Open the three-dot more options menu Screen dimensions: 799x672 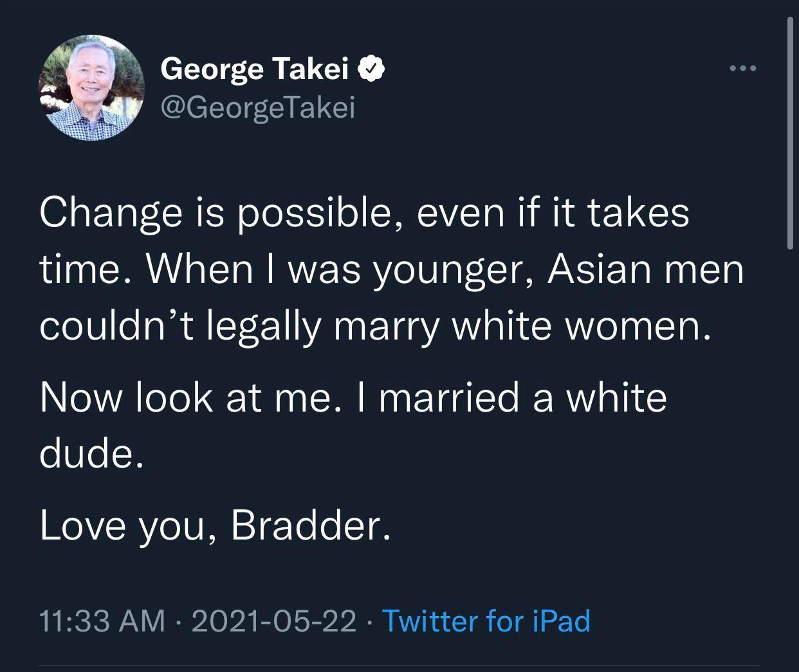[x=743, y=68]
